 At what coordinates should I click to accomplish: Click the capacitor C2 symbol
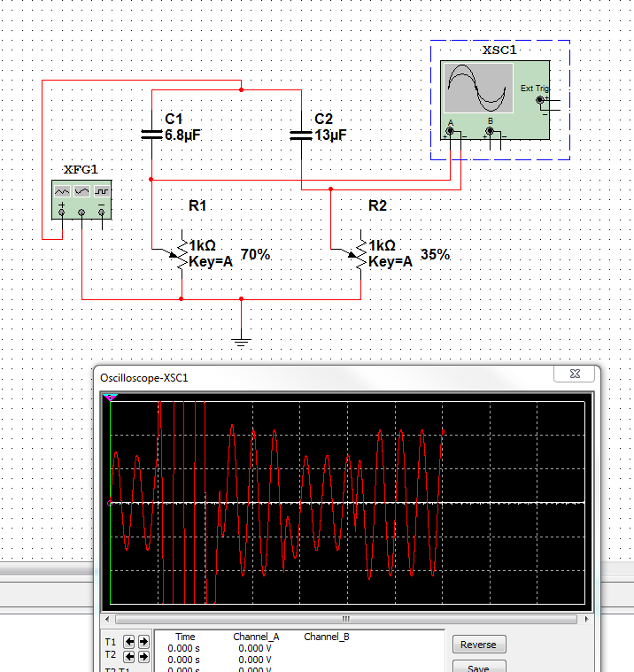click(301, 135)
